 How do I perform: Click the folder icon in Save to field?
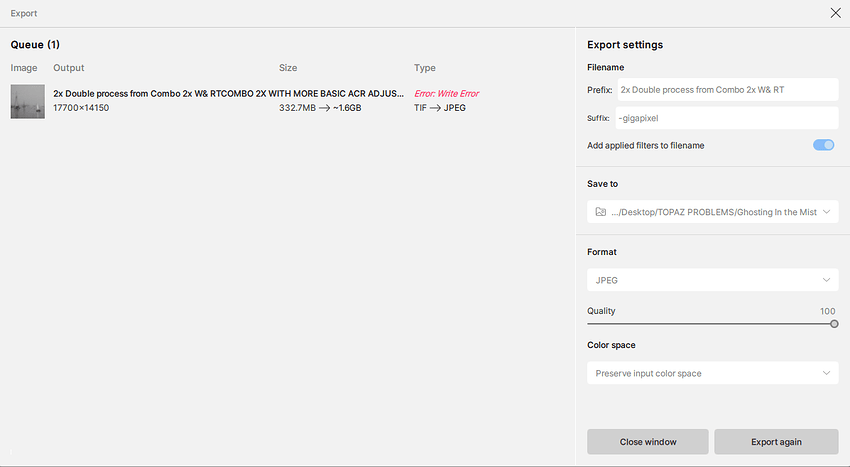click(x=600, y=212)
